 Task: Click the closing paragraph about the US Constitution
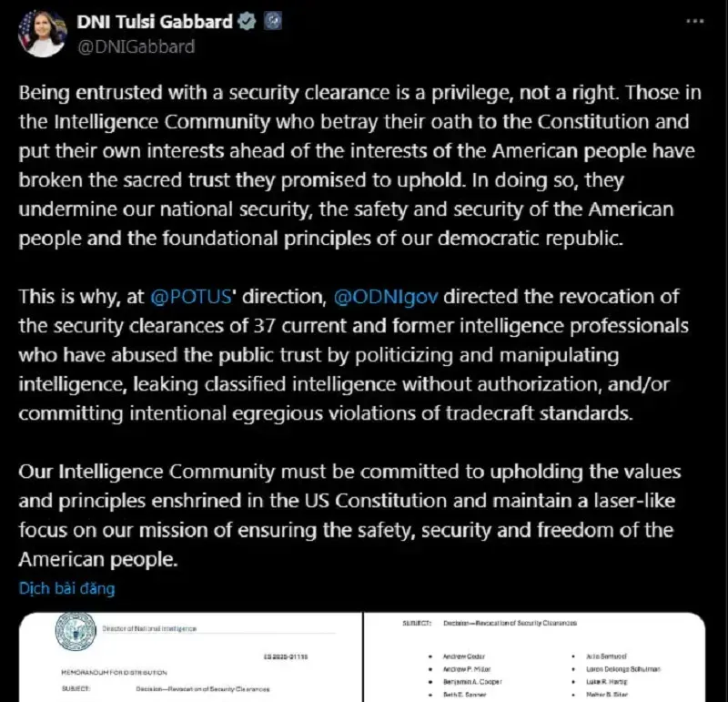pyautogui.click(x=349, y=515)
